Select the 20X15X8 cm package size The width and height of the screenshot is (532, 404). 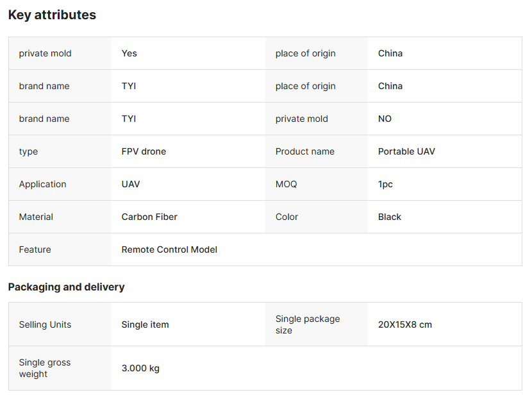(405, 324)
